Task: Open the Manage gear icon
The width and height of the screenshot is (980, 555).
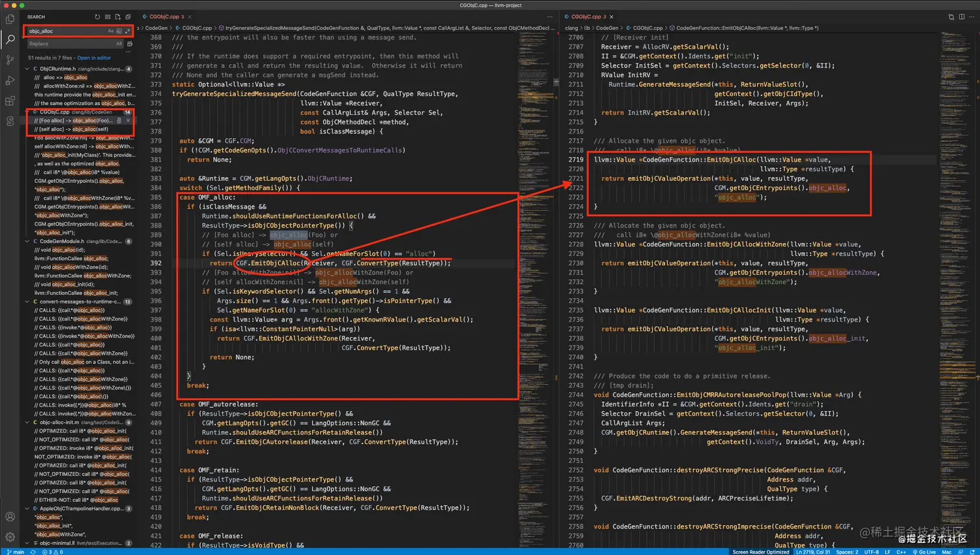Action: pos(10,537)
